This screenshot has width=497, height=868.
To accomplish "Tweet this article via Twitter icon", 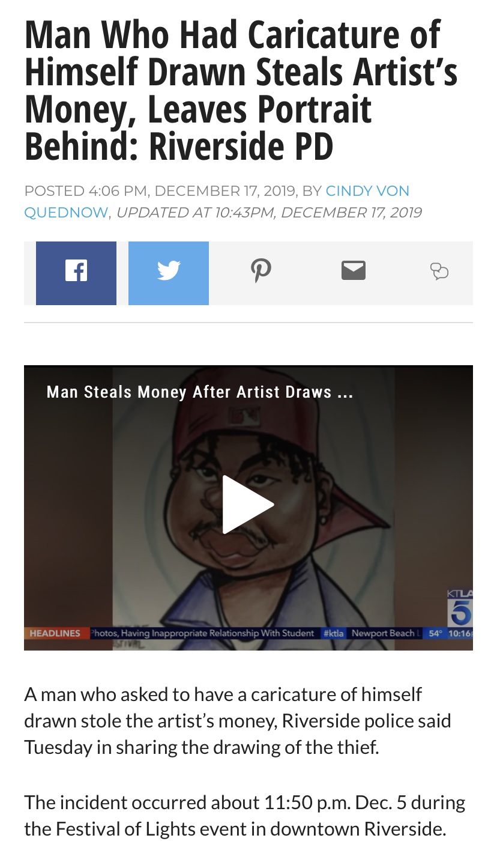I will click(x=169, y=273).
